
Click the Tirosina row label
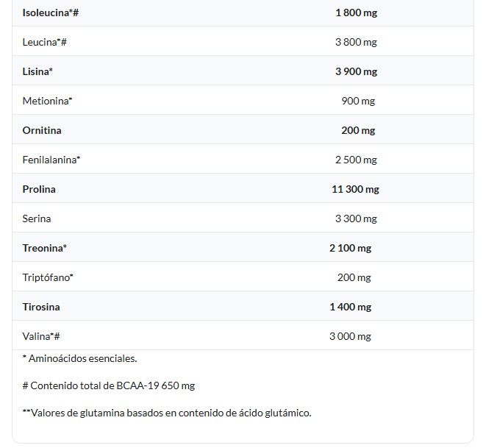[41, 307]
